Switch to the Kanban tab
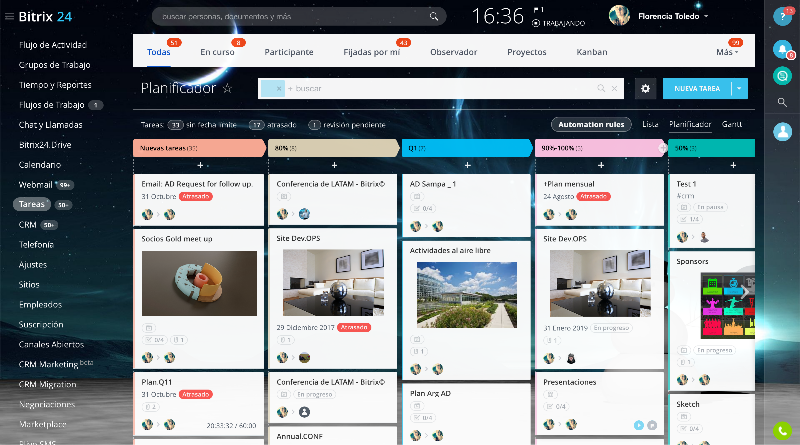This screenshot has height=445, width=800. (x=592, y=52)
